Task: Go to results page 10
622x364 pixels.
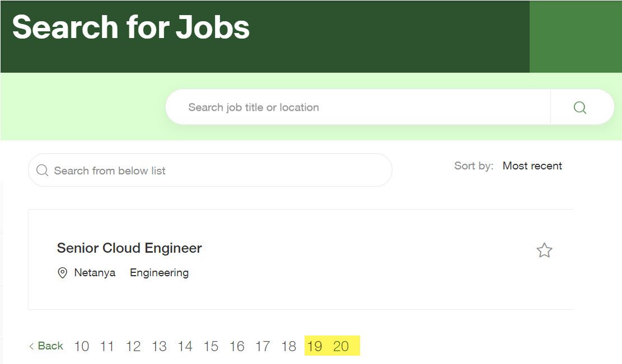Action: (x=81, y=347)
